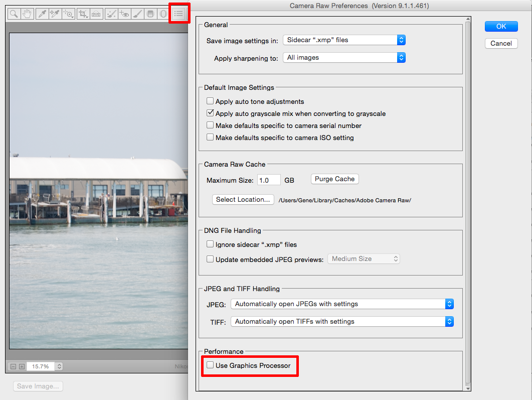Screen dimensions: 532x400
Task: Select the Zoom tool
Action: click(13, 14)
